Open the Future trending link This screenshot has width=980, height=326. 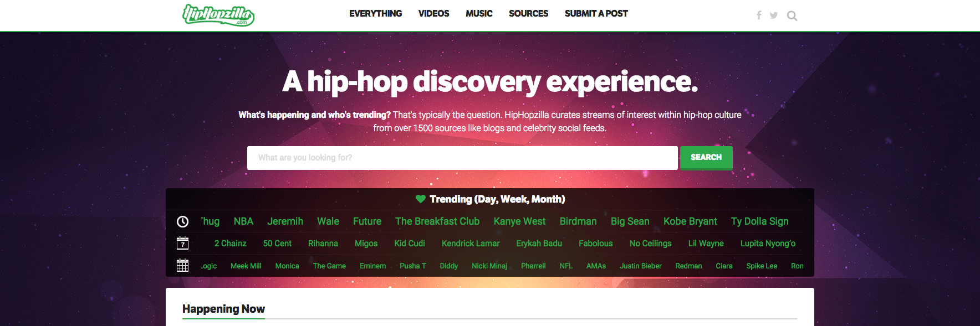367,221
